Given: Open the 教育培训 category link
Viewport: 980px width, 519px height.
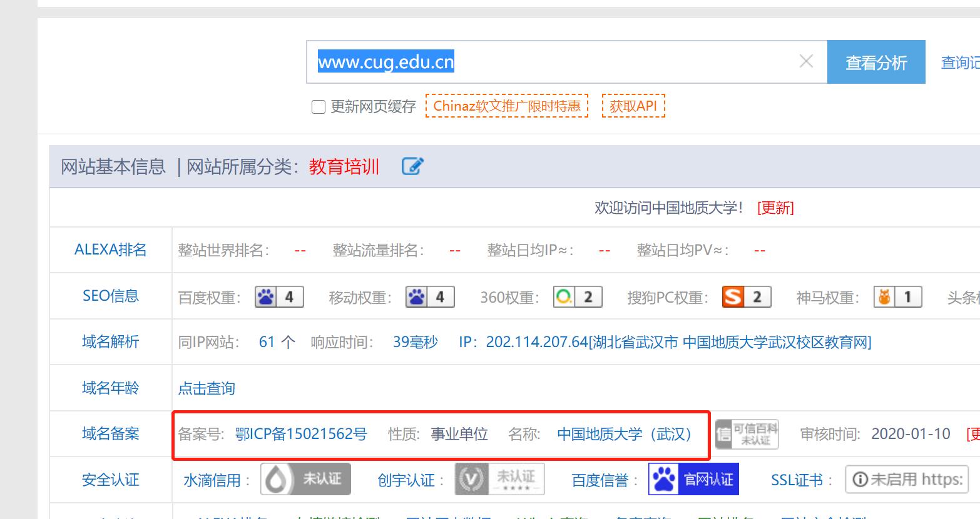Looking at the screenshot, I should [344, 167].
